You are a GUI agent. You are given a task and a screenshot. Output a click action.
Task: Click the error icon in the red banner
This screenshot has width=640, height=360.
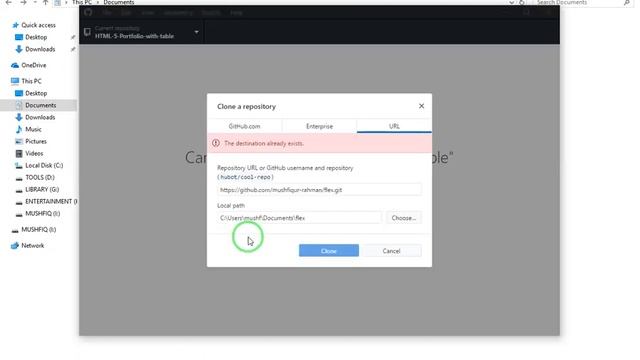(216, 143)
